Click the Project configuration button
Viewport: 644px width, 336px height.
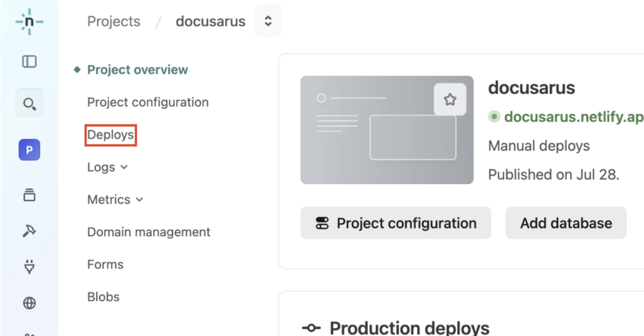coord(396,223)
